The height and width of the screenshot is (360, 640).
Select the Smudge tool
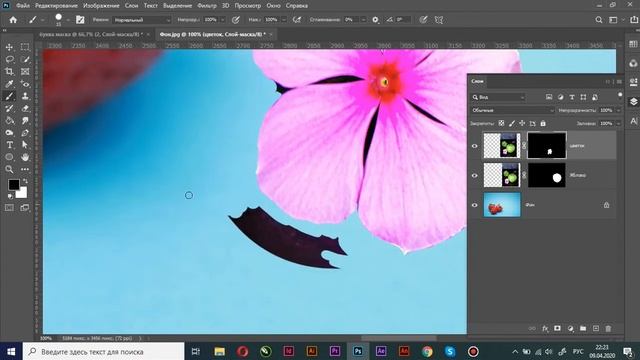25,120
